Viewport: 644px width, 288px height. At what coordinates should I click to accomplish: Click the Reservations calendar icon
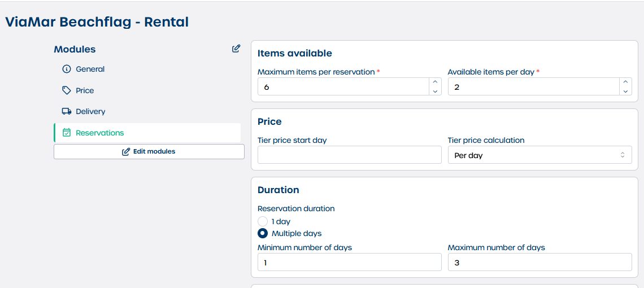67,133
